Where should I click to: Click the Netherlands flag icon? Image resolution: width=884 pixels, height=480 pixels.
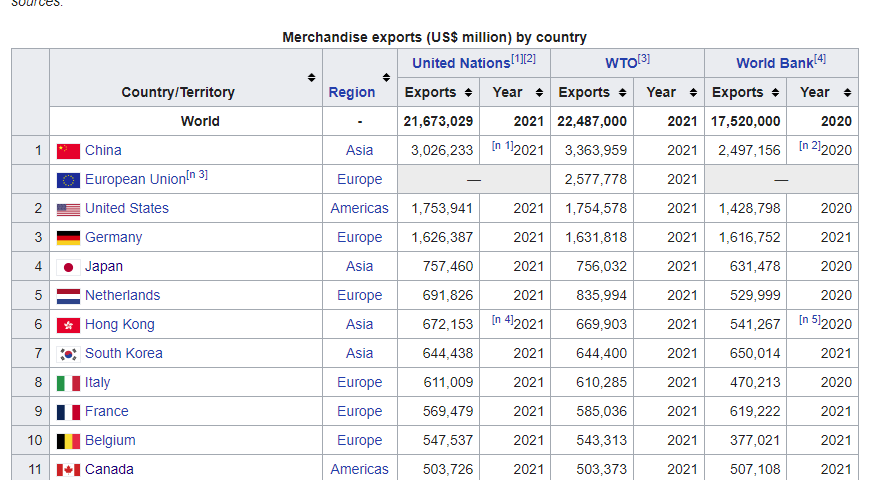tap(68, 296)
